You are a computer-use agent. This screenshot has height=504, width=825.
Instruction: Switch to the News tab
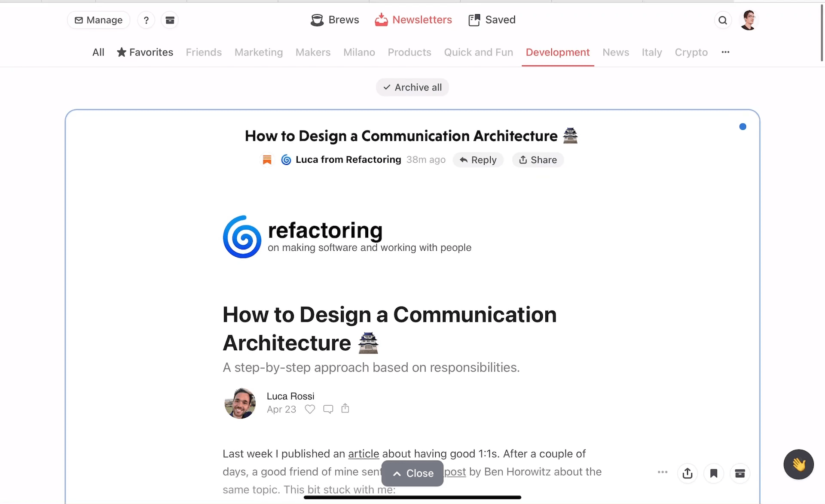point(616,52)
